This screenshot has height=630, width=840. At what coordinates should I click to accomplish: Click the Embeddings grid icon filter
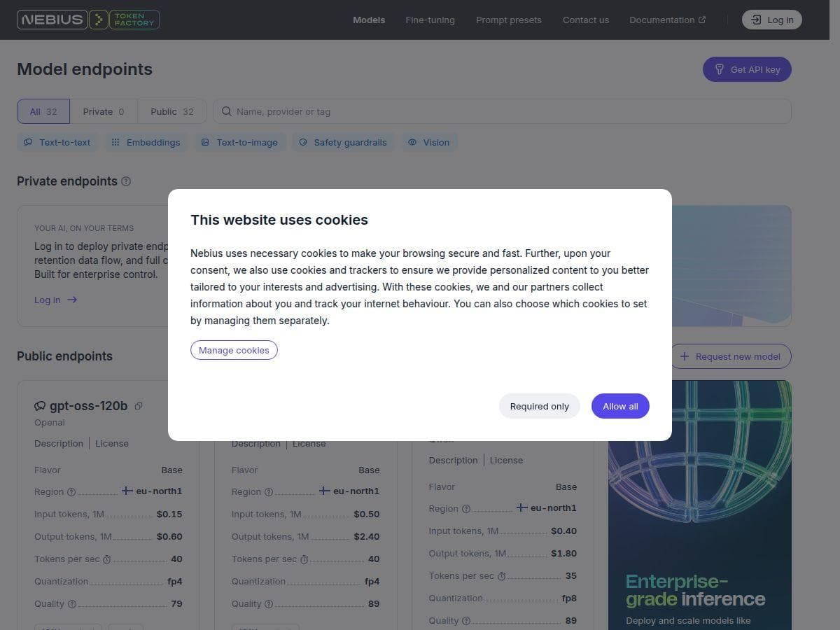tap(115, 142)
